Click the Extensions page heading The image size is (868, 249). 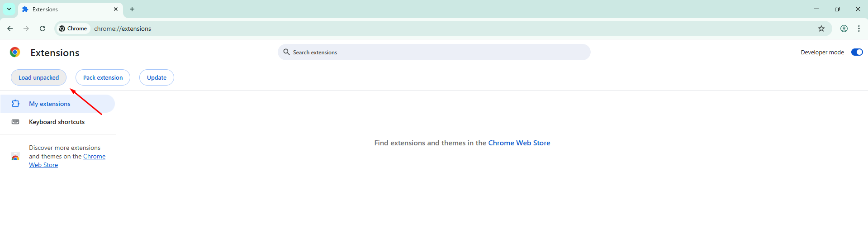coord(55,53)
